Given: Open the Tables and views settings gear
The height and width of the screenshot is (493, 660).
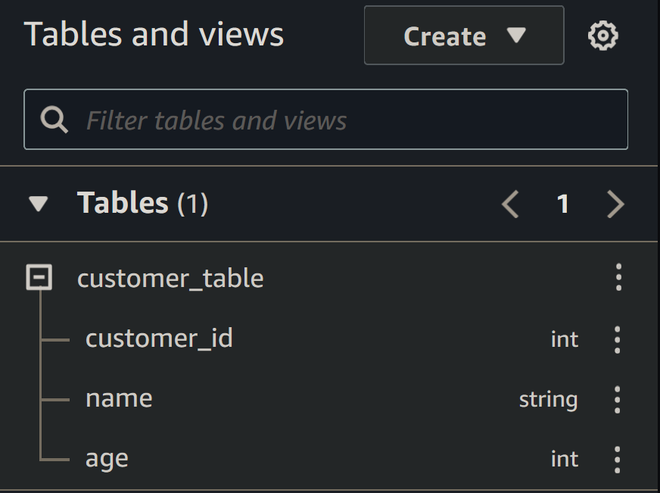Looking at the screenshot, I should [x=603, y=37].
